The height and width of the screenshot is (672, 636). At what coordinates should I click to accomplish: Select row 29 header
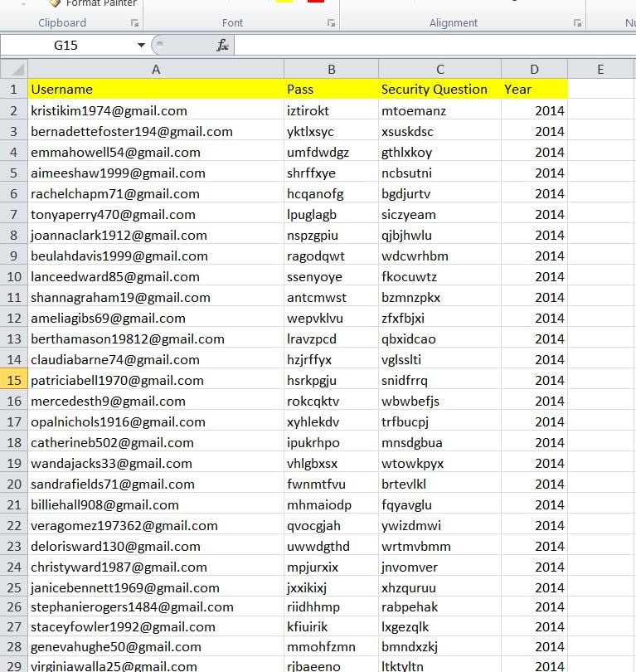tap(14, 665)
